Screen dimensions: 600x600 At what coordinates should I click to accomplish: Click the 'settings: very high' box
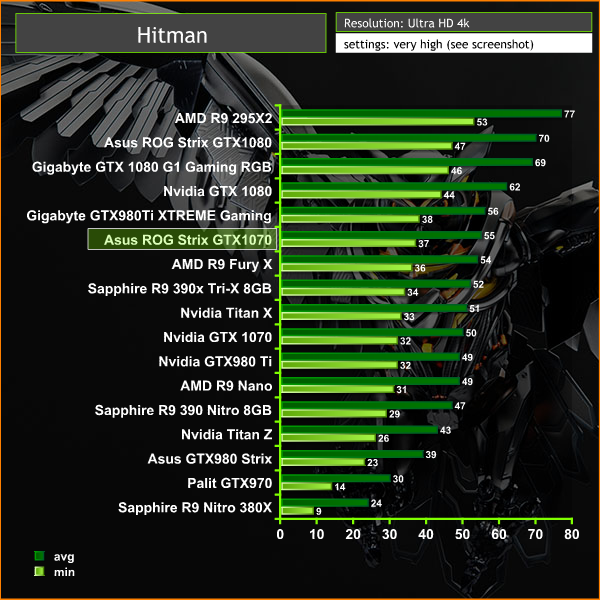coord(463,43)
